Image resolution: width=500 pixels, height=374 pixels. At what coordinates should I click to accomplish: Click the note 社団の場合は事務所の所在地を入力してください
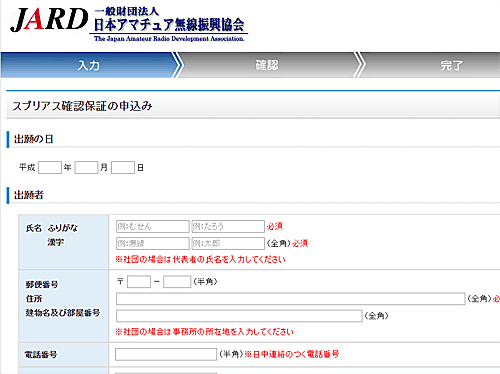(x=204, y=332)
